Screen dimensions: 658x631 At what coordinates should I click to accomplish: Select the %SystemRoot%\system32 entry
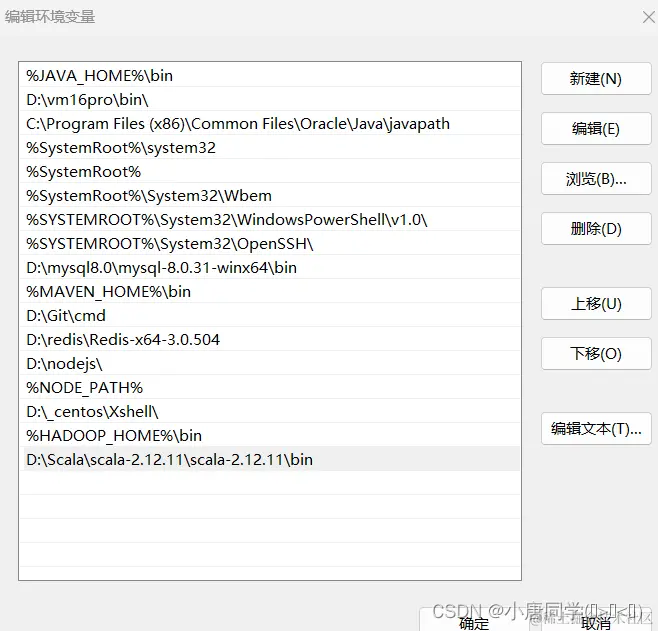269,148
